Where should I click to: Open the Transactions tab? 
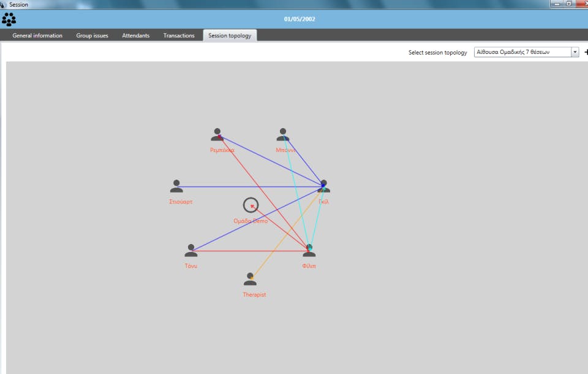pyautogui.click(x=179, y=36)
